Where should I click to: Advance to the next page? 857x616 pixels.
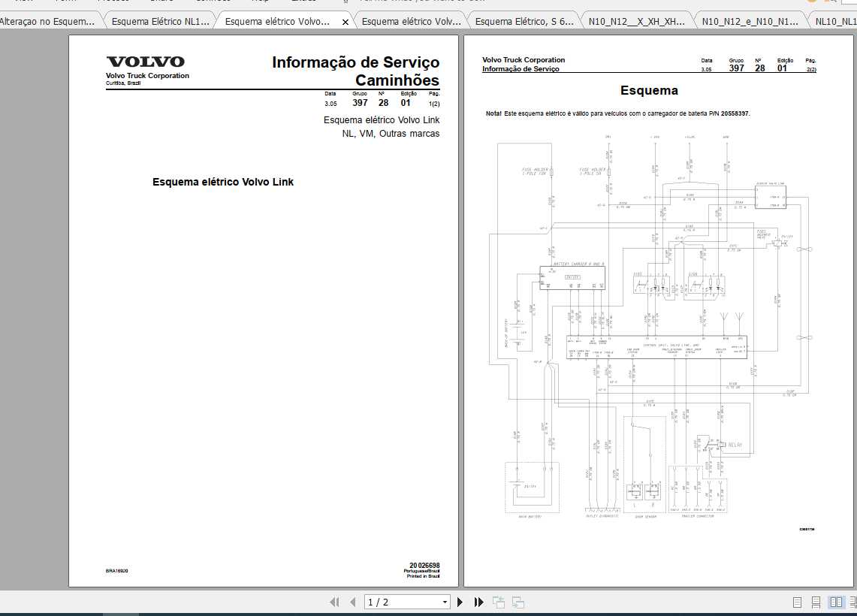pyautogui.click(x=460, y=602)
